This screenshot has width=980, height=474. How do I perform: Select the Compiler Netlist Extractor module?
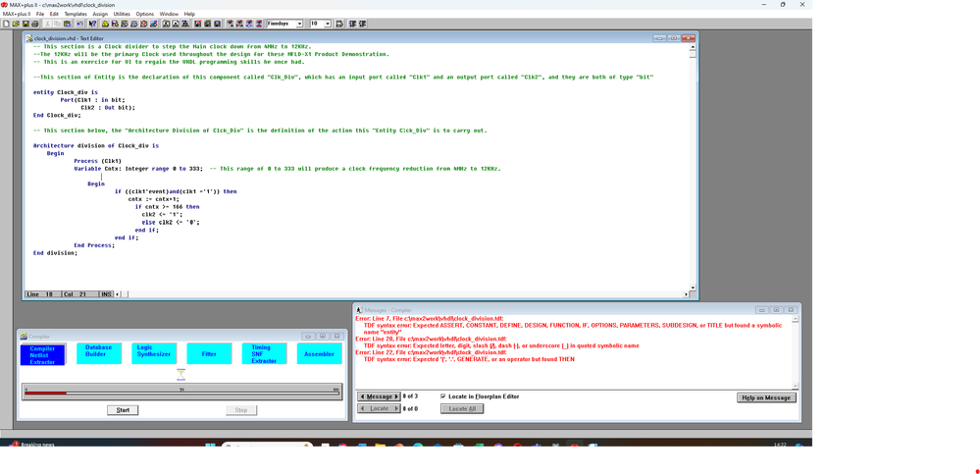42,354
